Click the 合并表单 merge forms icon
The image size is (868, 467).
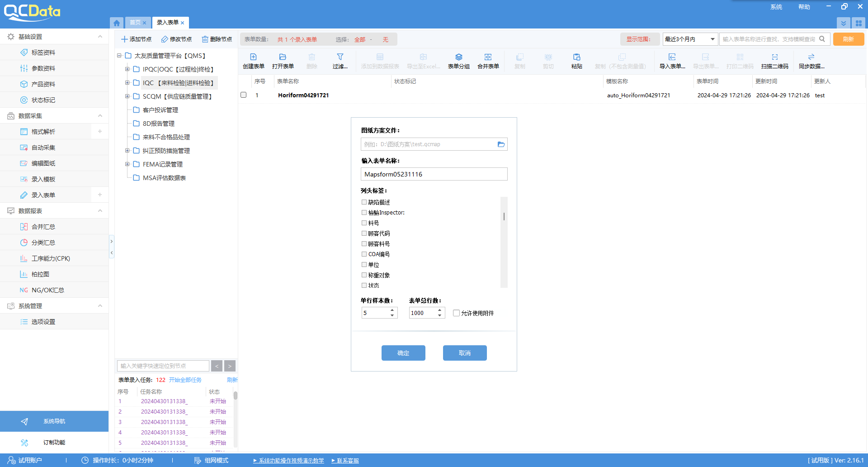[488, 60]
